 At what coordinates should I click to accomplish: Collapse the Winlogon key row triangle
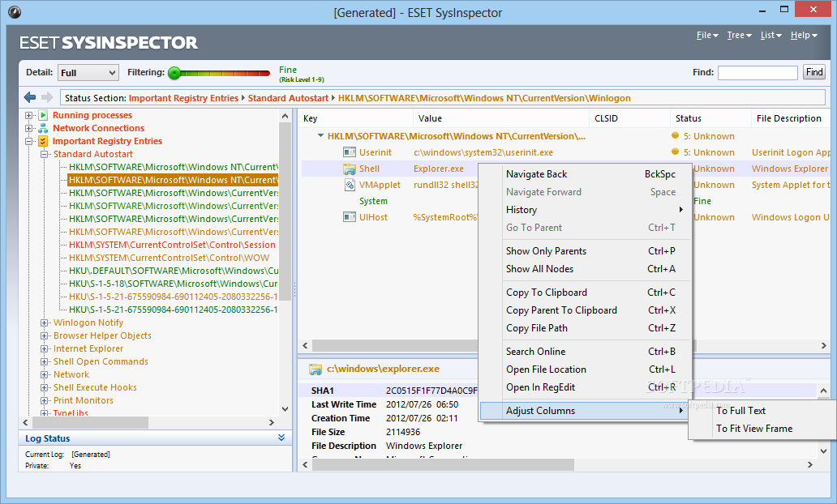click(x=320, y=136)
